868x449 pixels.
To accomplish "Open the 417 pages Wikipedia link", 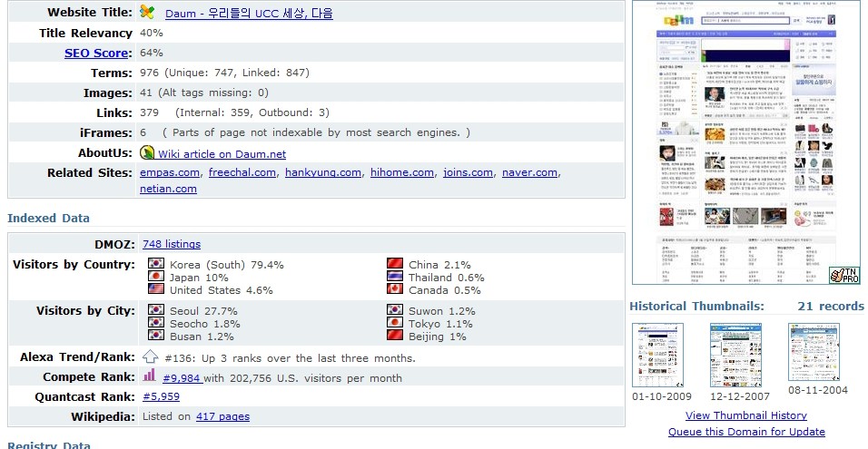I will 222,416.
